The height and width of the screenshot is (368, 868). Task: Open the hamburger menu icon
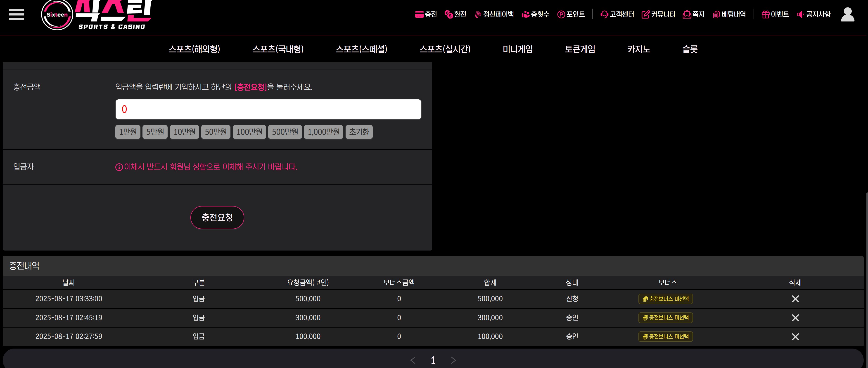coord(16,14)
